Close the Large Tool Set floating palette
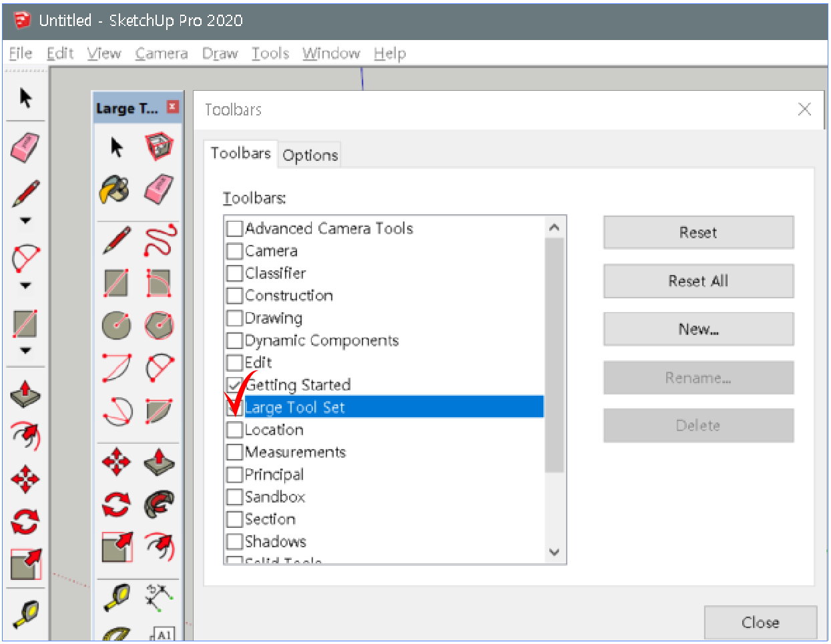Screen dimensions: 831x644 173,107
